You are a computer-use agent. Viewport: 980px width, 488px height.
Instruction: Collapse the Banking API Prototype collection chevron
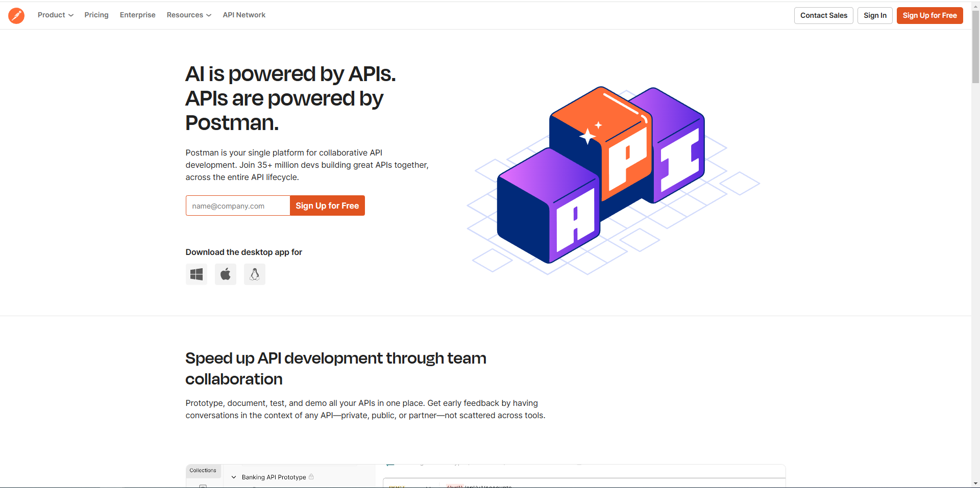[234, 477]
